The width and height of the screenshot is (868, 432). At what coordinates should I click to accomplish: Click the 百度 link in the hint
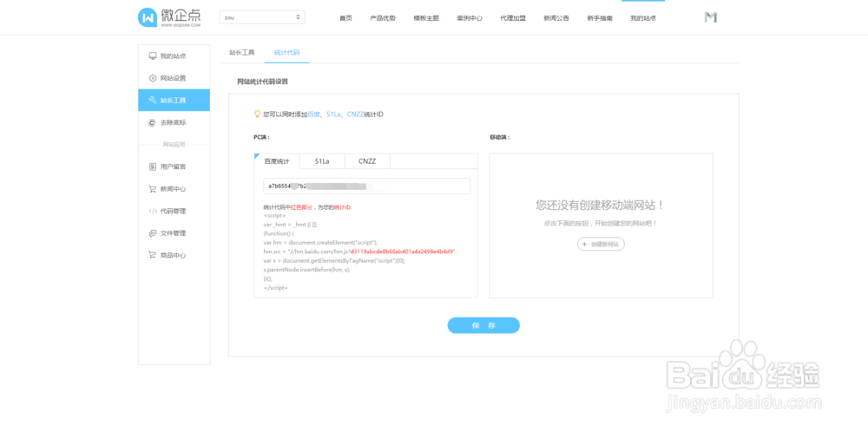(314, 114)
